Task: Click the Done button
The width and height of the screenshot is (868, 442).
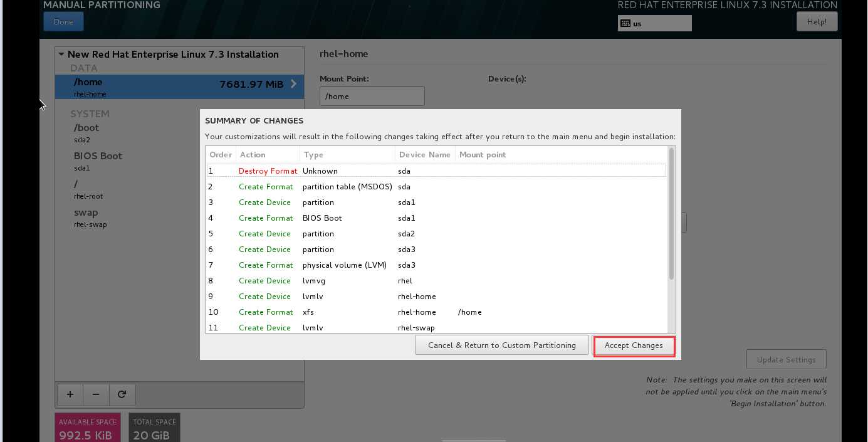Action: click(x=63, y=22)
